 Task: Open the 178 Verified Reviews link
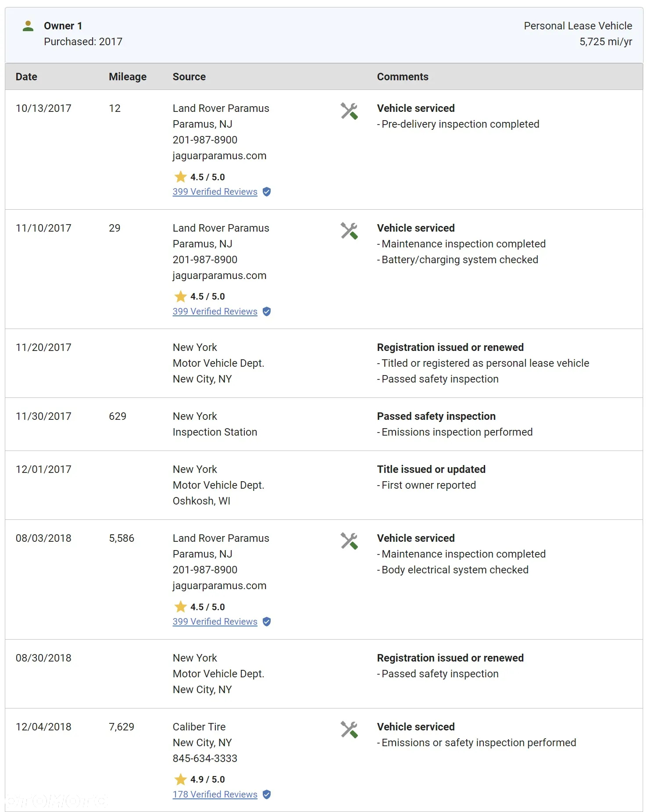click(x=215, y=794)
